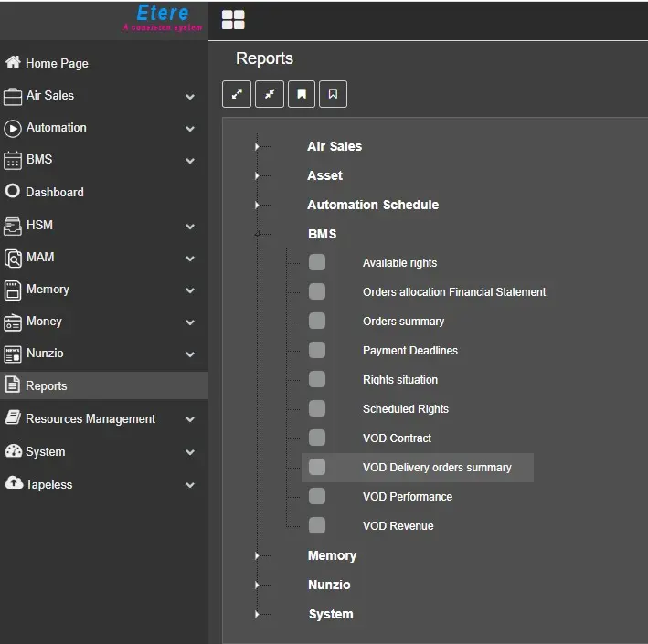
Task: Expand the Air Sales report tree node
Action: (x=258, y=146)
